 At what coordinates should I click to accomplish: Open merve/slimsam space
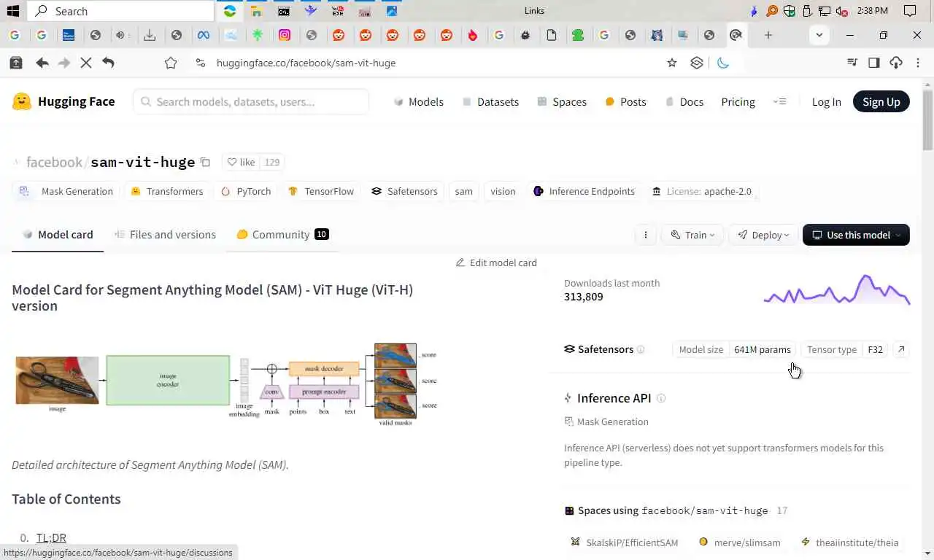click(x=740, y=542)
